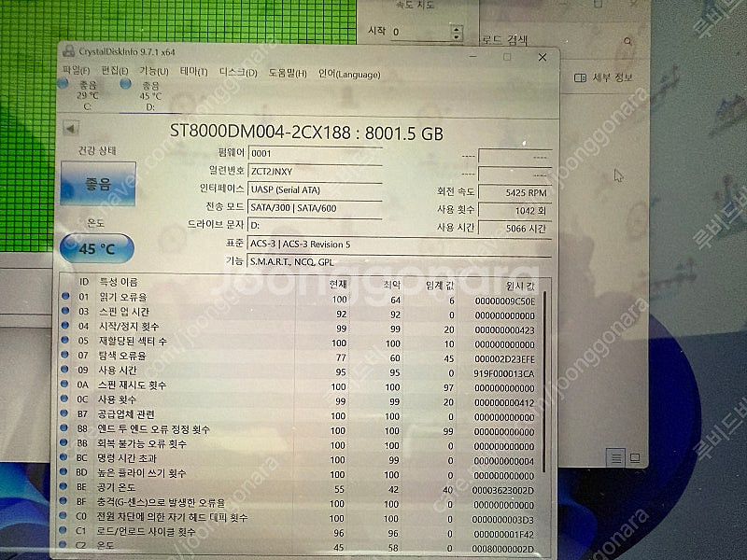Click the power-on count value 1042 회
This screenshot has width=747, height=560.
point(515,210)
